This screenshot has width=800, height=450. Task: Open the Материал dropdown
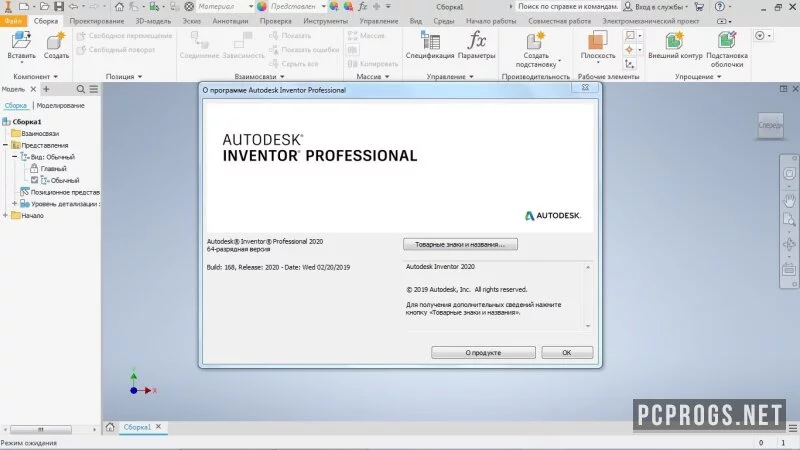point(251,7)
